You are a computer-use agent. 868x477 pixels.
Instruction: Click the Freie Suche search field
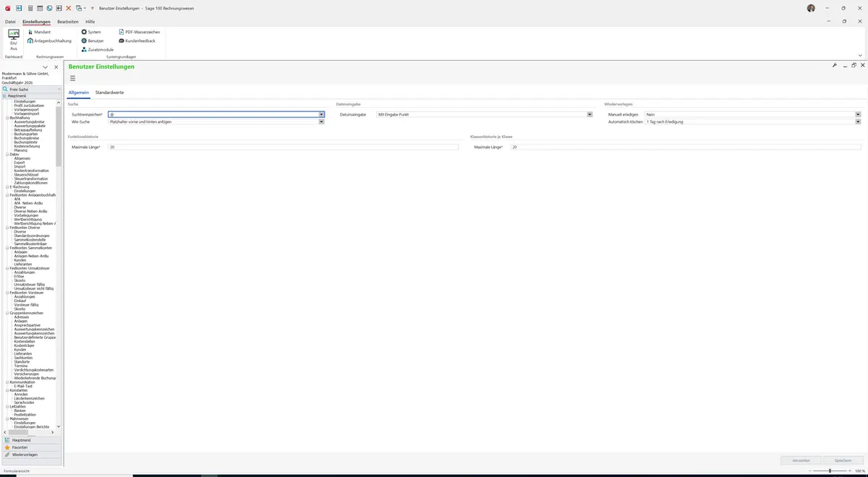point(32,89)
